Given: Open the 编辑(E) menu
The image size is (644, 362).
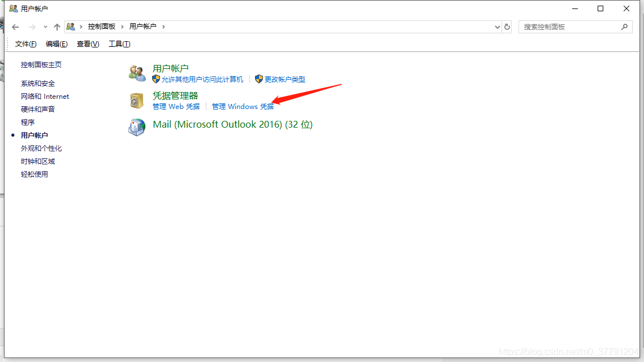Looking at the screenshot, I should pyautogui.click(x=57, y=44).
